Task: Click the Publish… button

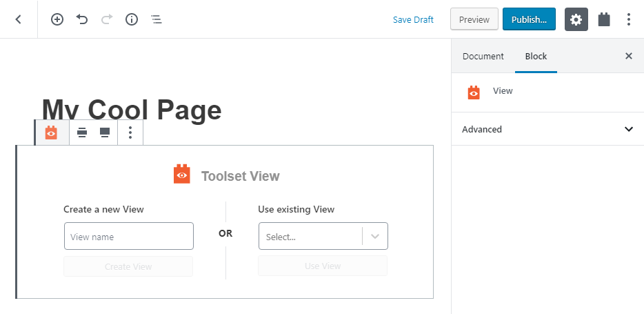Action: [529, 19]
